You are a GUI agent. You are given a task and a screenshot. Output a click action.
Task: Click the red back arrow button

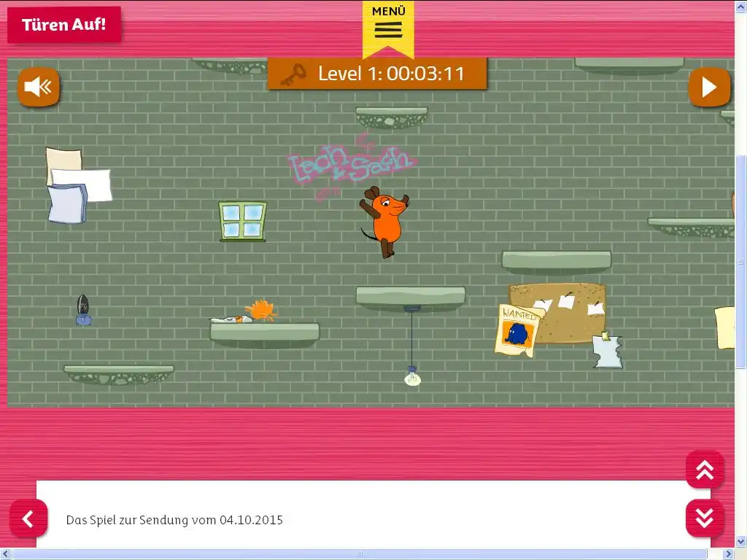coord(28,518)
